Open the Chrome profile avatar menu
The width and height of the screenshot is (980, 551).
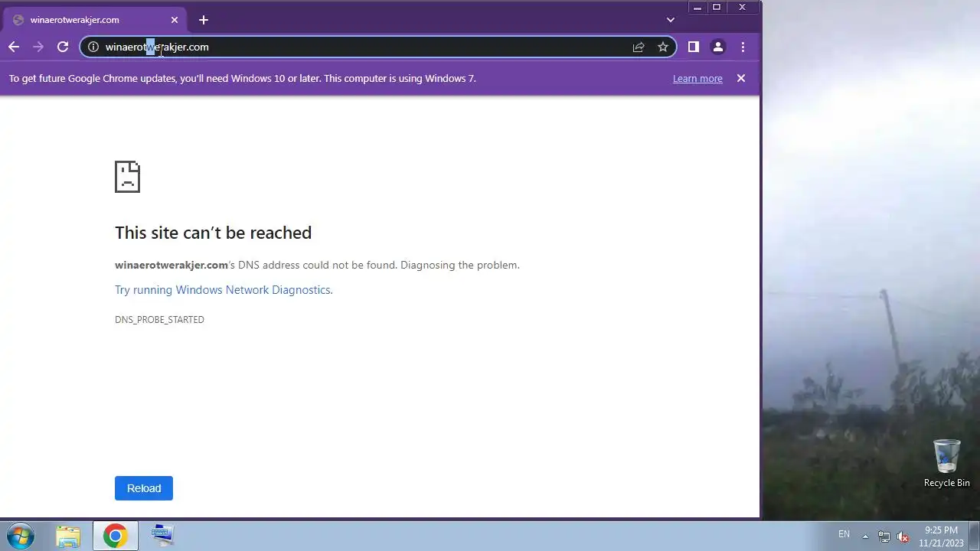(x=718, y=47)
